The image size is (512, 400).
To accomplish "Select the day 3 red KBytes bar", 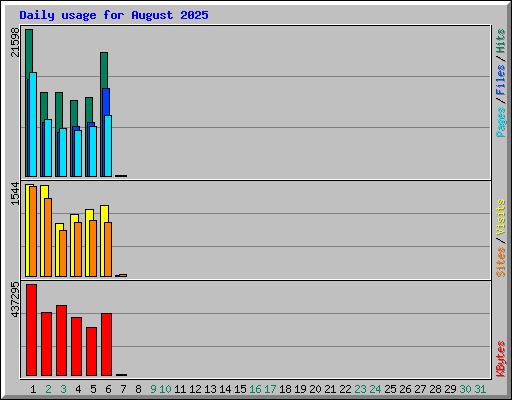I will coord(61,340).
